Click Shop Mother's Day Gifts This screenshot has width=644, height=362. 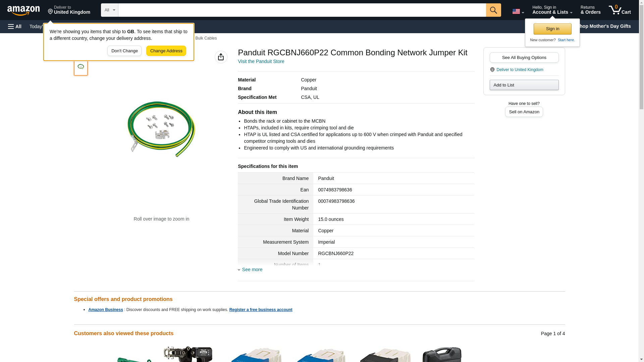pos(606,26)
